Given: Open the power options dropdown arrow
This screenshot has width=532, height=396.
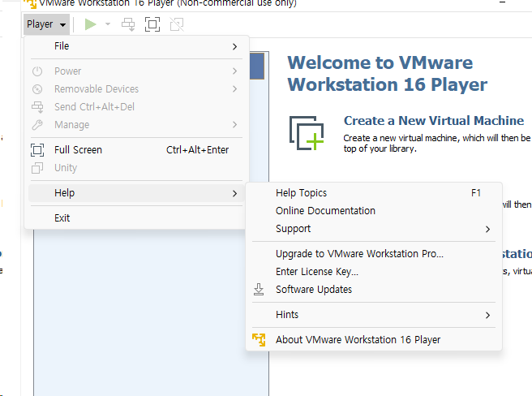Looking at the screenshot, I should tap(108, 24).
